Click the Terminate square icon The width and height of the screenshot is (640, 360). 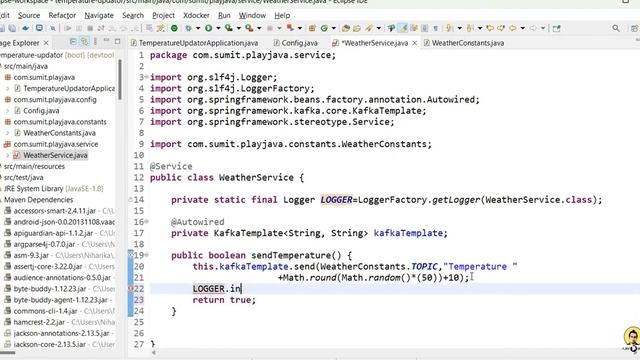click(90, 28)
